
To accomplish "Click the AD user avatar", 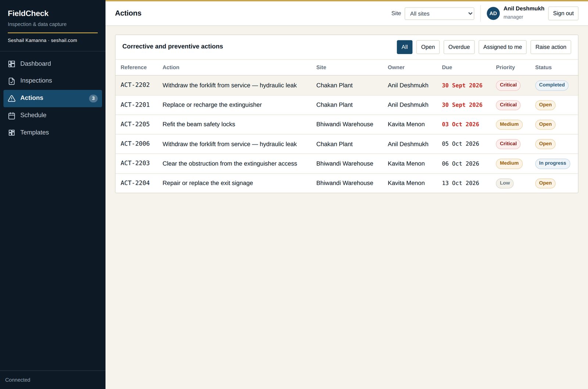I will click(x=493, y=13).
